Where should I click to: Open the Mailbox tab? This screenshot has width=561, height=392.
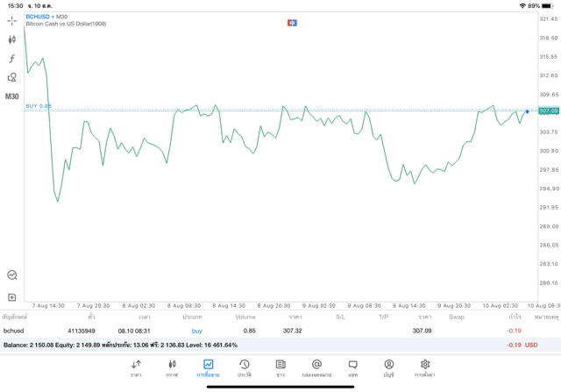point(316,367)
